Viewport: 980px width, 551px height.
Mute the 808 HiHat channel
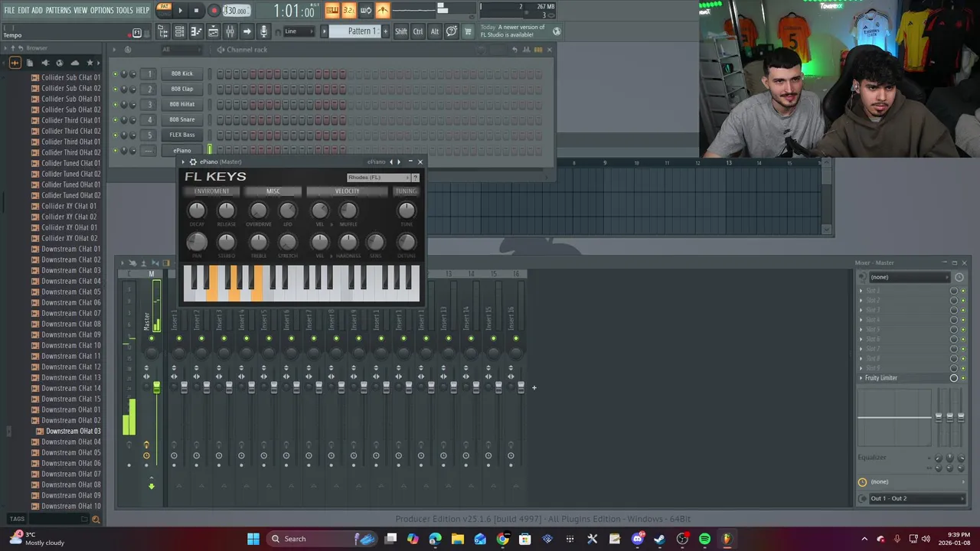coord(115,104)
